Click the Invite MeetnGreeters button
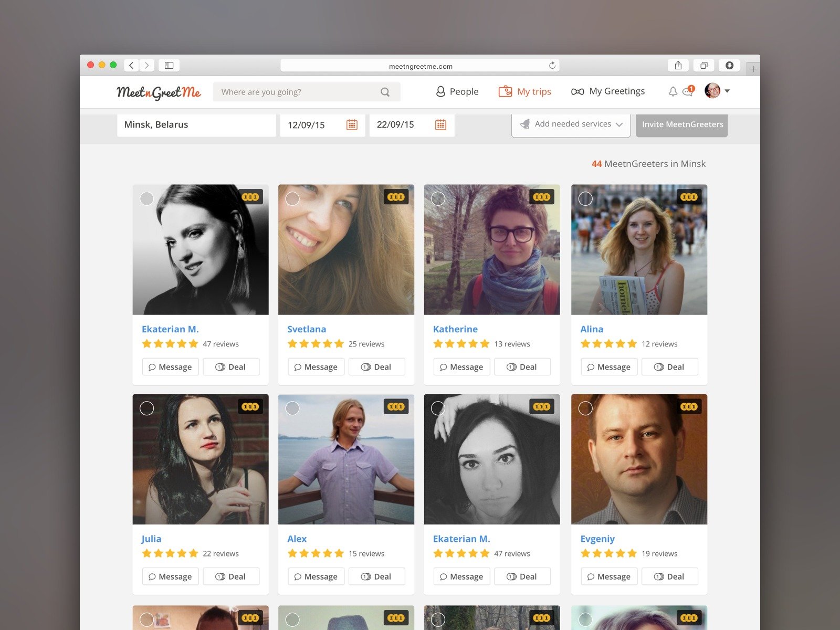Viewport: 840px width, 630px height. tap(682, 125)
